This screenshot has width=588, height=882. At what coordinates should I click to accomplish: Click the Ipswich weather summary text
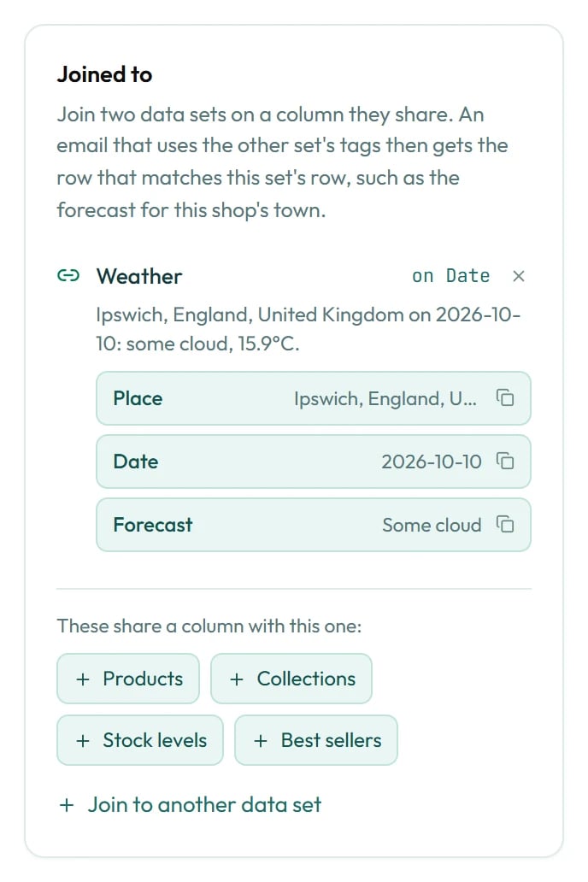click(x=309, y=328)
